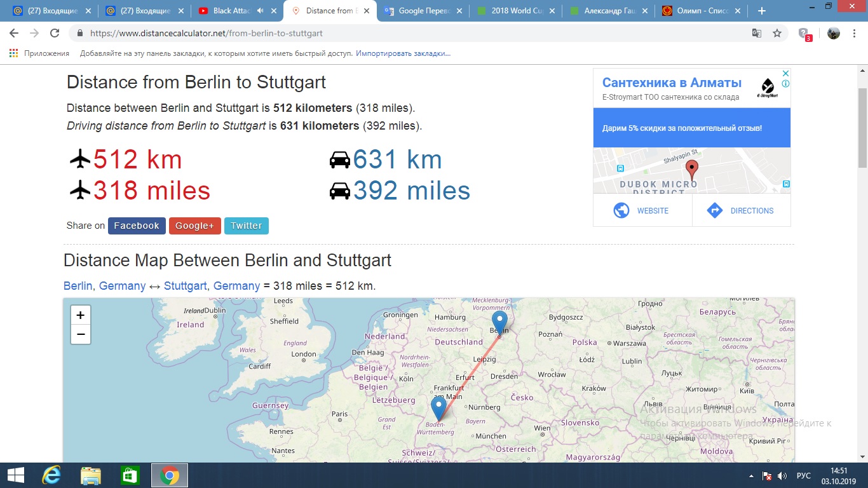
Task: Open the Apps grid in the bookmarks bar
Action: (14, 53)
